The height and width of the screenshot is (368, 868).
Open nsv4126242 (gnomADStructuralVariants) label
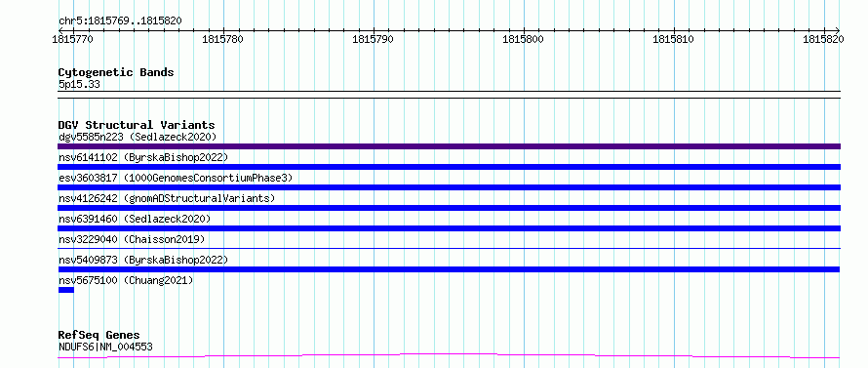pyautogui.click(x=167, y=198)
